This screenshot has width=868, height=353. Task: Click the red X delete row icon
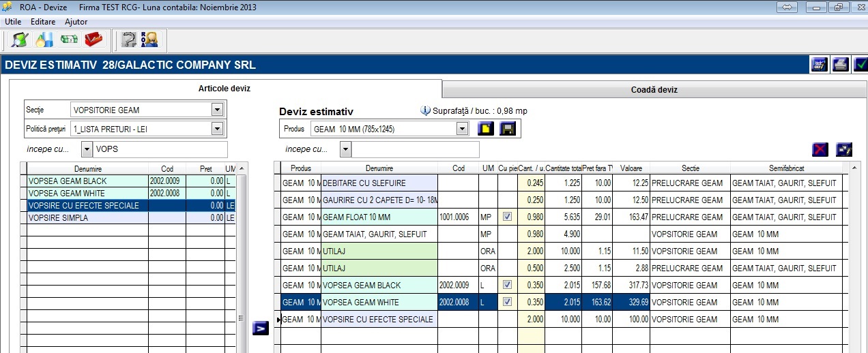click(820, 150)
